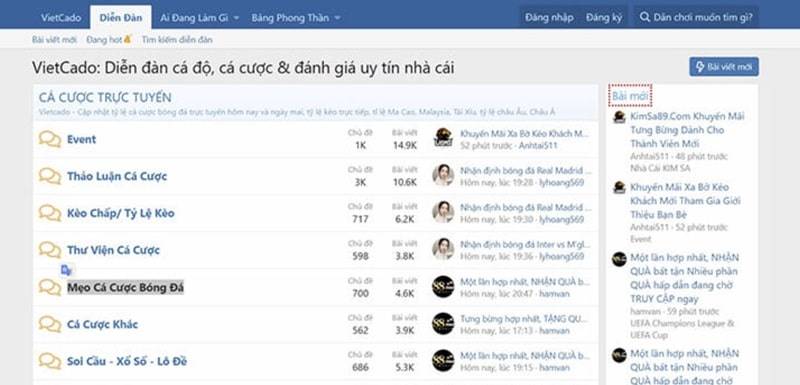This screenshot has height=385, width=800.
Task: Click sidebar avatar beside Khuyến Mãi Xả Bờ Kèo post
Action: coord(619,188)
